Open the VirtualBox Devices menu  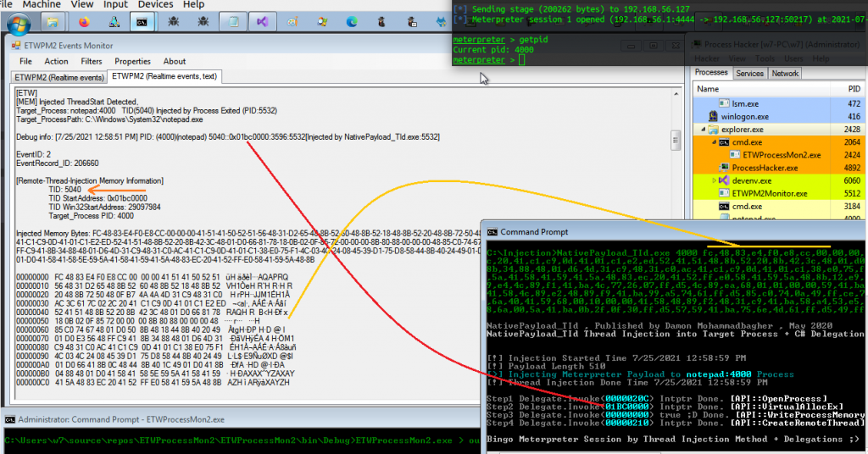click(x=156, y=4)
